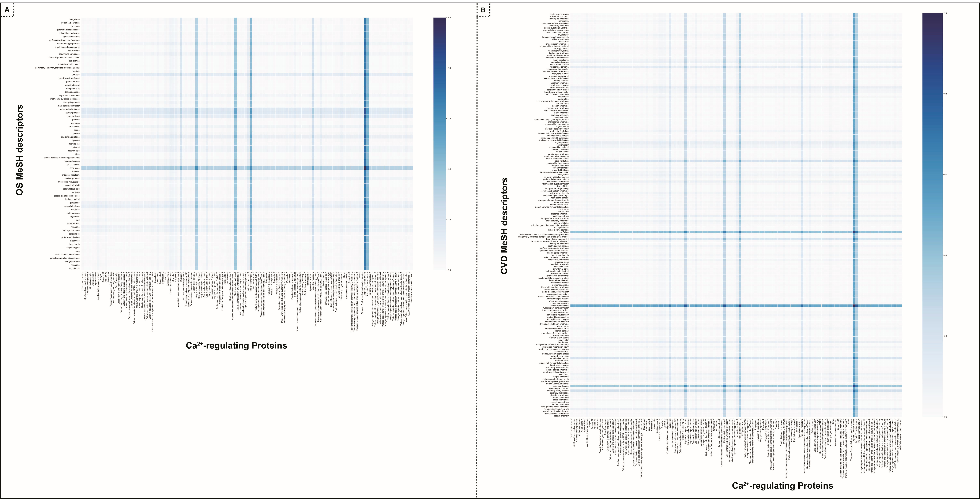Select the 'myocardial infarction' row label
Screen dimensions: 980x501
pyautogui.click(x=559, y=306)
